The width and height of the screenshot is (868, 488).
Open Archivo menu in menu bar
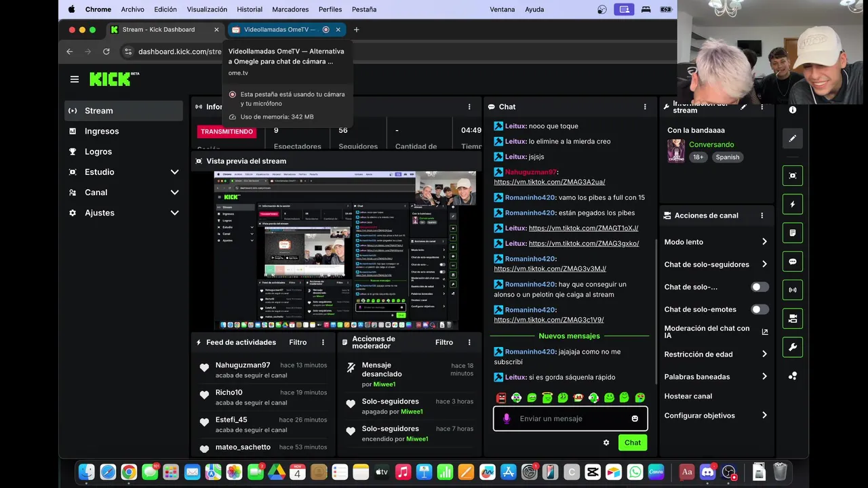132,9
